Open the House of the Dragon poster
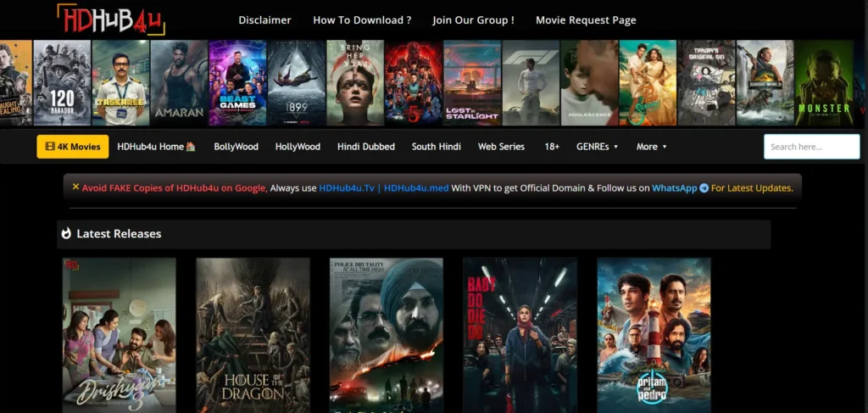 pyautogui.click(x=253, y=336)
